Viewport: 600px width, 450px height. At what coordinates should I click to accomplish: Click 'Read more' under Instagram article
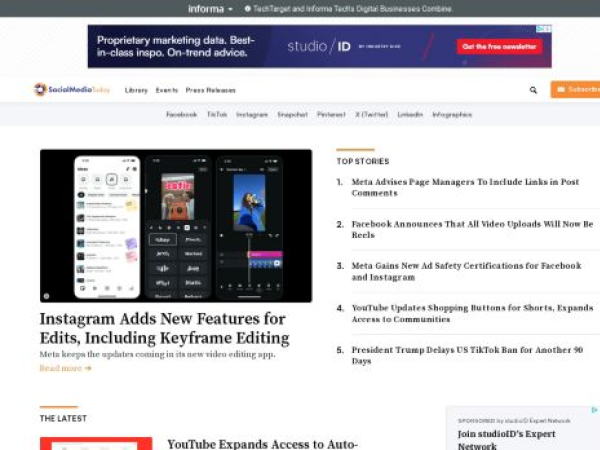point(65,368)
